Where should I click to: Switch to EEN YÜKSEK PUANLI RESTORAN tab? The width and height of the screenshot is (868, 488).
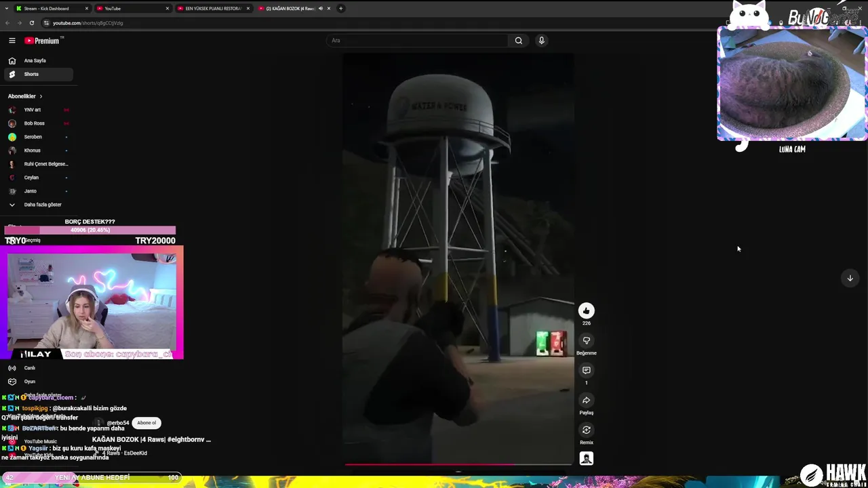coord(213,8)
